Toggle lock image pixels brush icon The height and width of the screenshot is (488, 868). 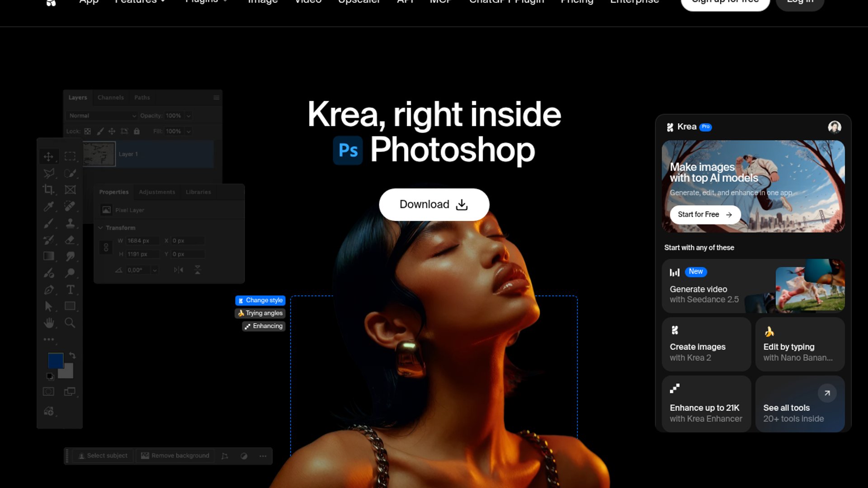pyautogui.click(x=100, y=131)
